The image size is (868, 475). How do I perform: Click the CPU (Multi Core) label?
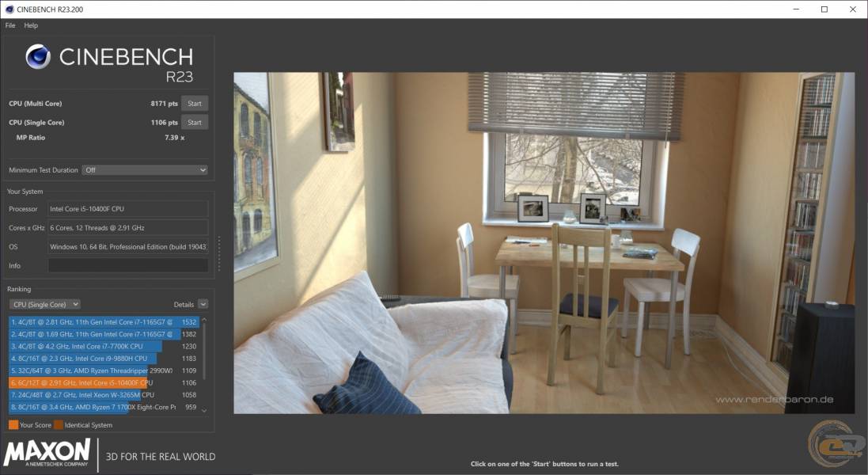point(36,104)
